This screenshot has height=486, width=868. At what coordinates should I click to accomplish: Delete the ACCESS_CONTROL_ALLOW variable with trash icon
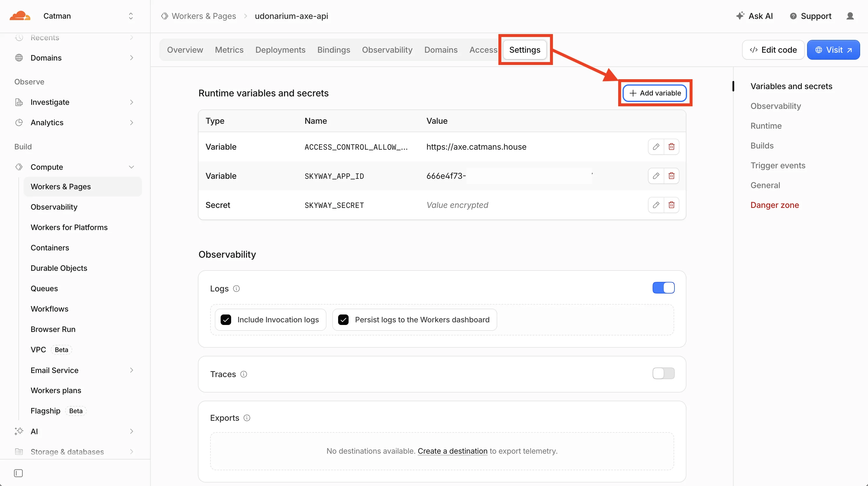click(671, 147)
